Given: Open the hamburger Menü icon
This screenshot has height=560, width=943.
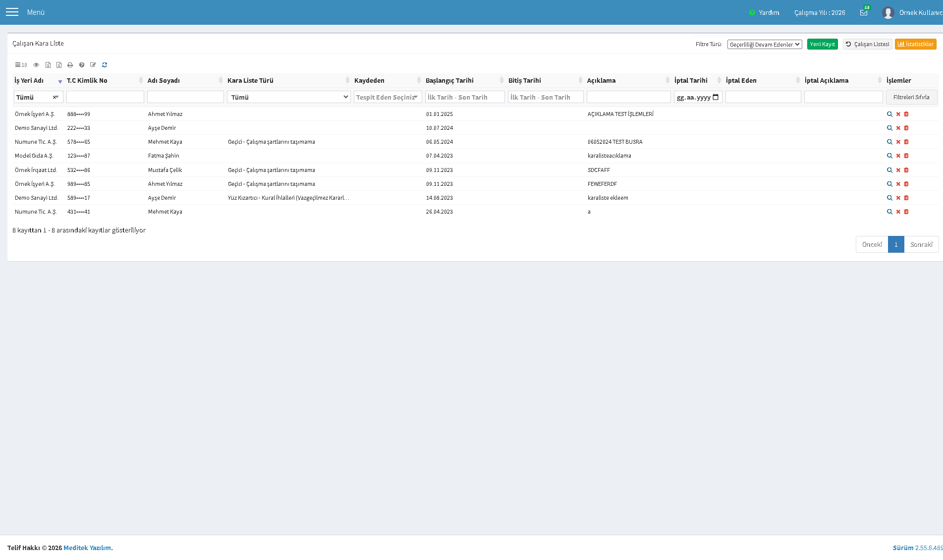Looking at the screenshot, I should point(12,12).
